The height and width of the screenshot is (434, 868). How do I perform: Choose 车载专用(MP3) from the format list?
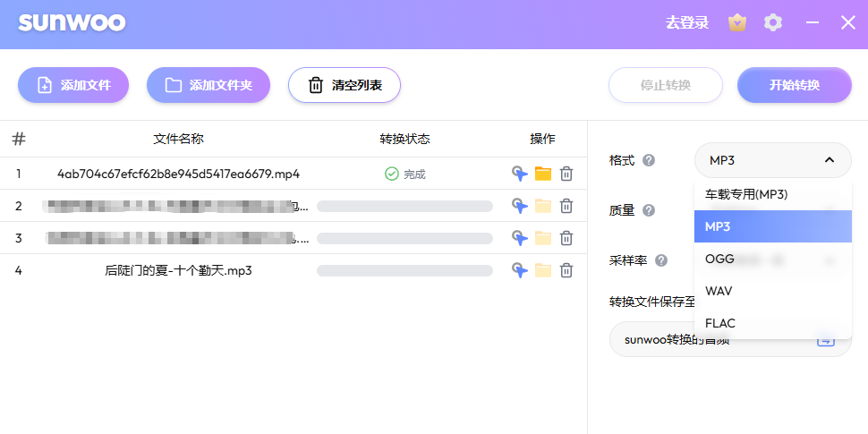(x=746, y=194)
